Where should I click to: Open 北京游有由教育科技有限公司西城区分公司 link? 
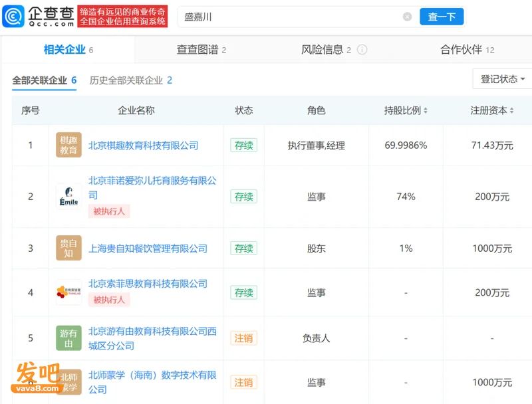tap(152, 338)
